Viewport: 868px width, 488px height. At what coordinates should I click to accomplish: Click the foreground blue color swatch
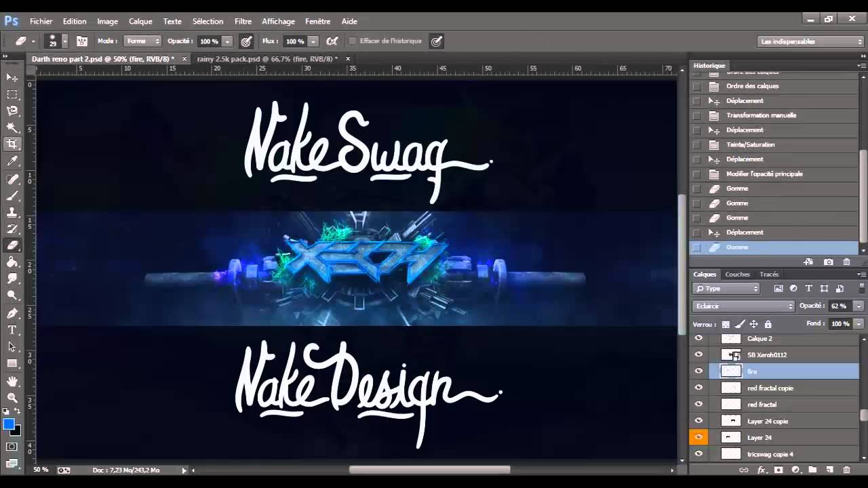8,424
